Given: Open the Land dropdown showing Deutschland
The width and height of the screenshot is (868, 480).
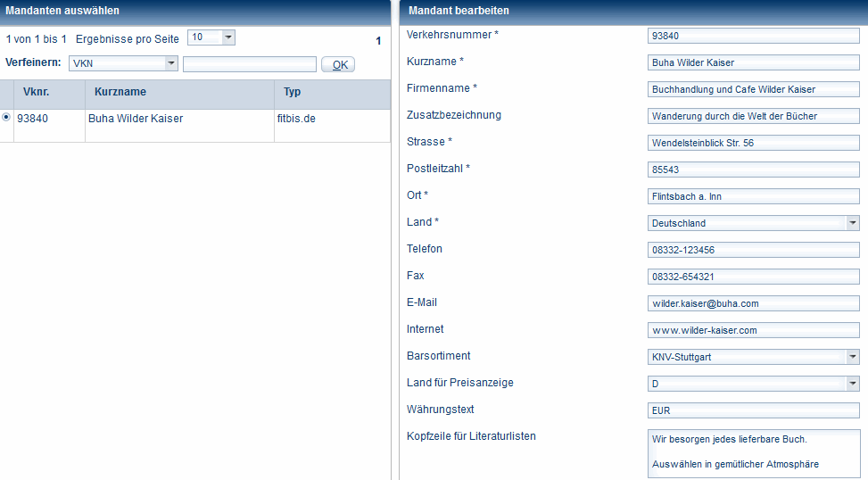Looking at the screenshot, I should [x=852, y=223].
